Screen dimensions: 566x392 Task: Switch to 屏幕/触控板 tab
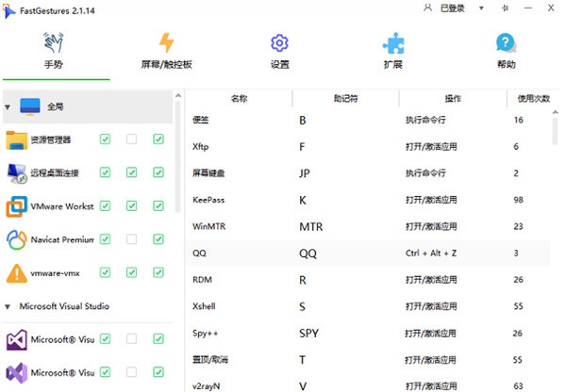pos(166,51)
